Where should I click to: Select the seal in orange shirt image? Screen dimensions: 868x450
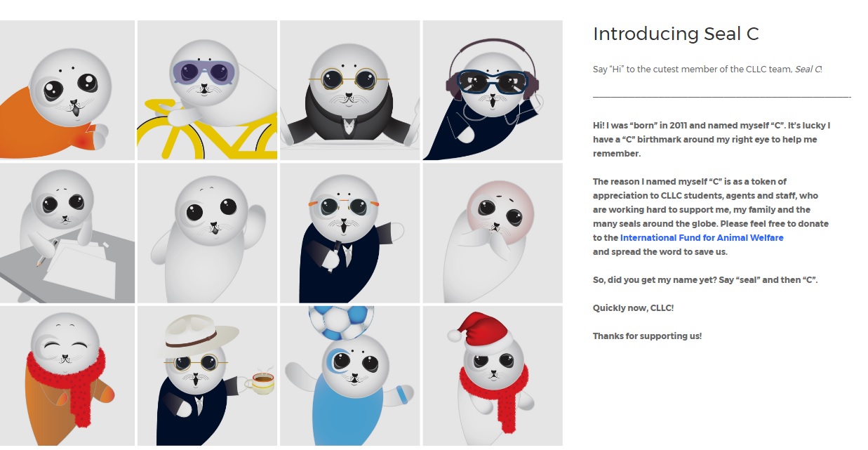[x=67, y=90]
